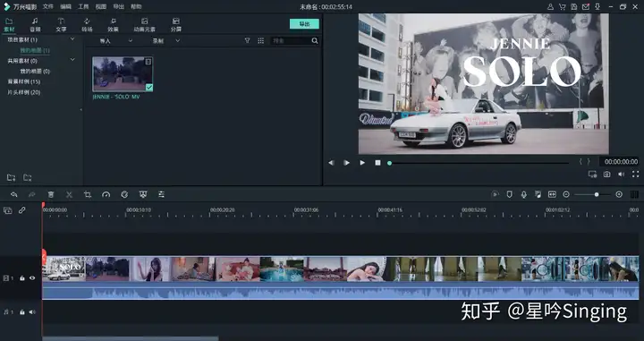
Task: Collapse the 共用素材 (0) folder group
Action: 72,60
